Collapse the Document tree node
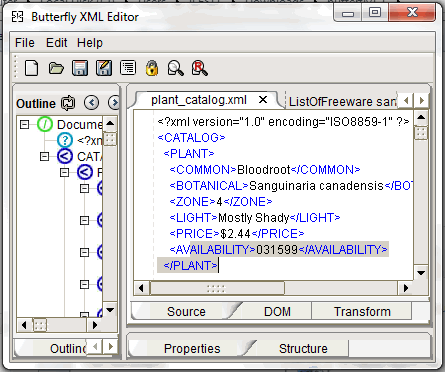Screen dimensions: 445x372 click(x=24, y=124)
